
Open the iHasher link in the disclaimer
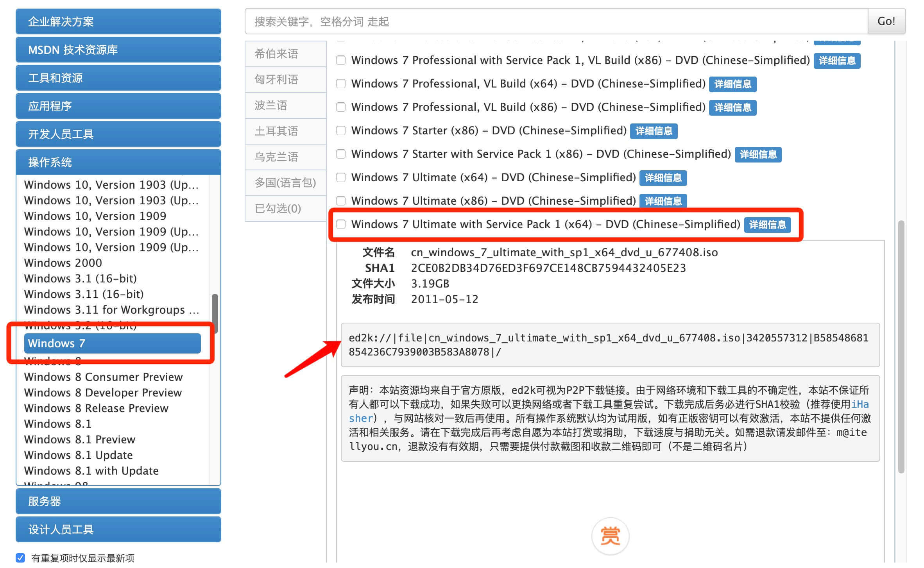tap(860, 404)
